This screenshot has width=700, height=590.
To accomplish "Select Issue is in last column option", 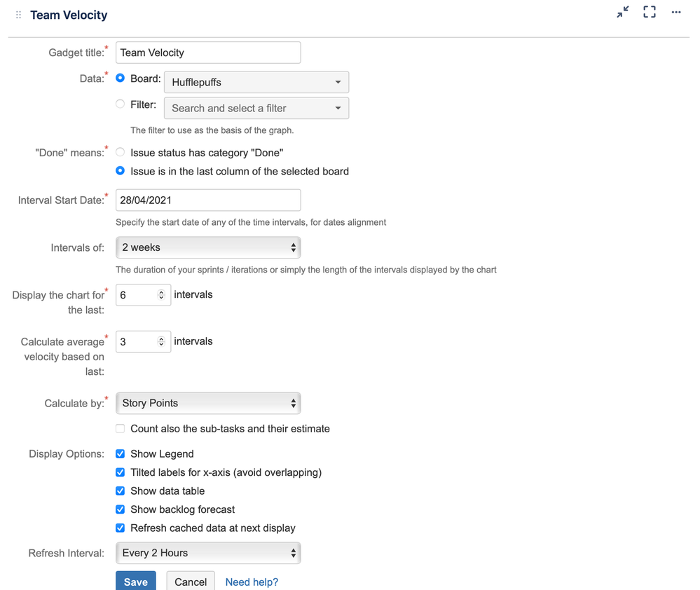I will (x=121, y=171).
